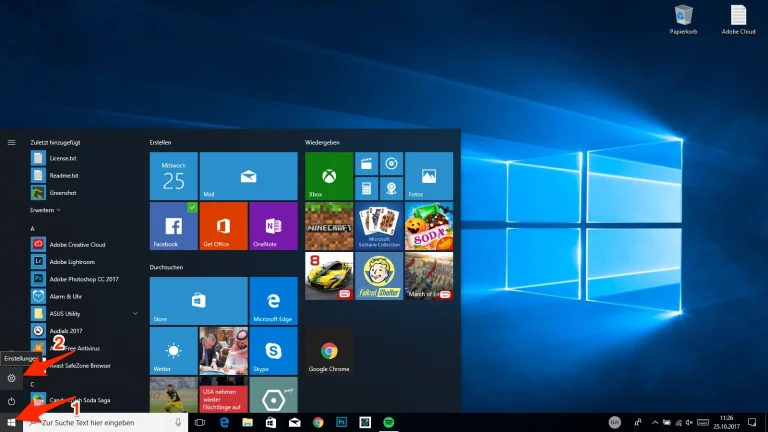
Task: Click the Wiedergeben group heading
Action: (x=322, y=143)
